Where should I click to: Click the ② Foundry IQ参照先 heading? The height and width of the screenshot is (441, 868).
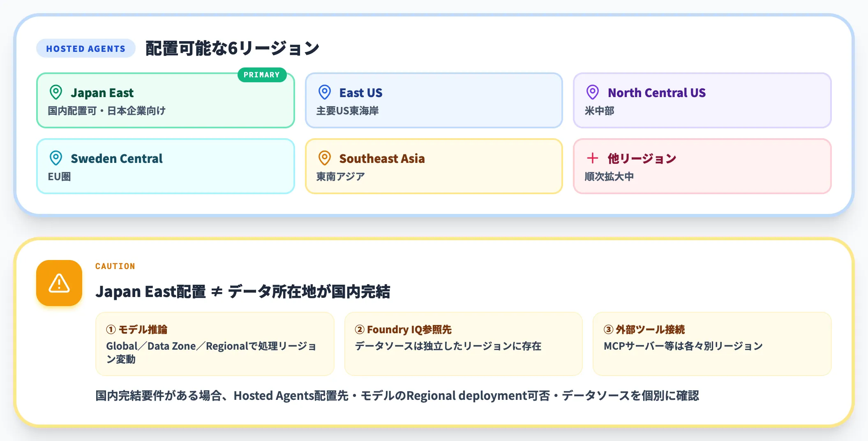403,330
